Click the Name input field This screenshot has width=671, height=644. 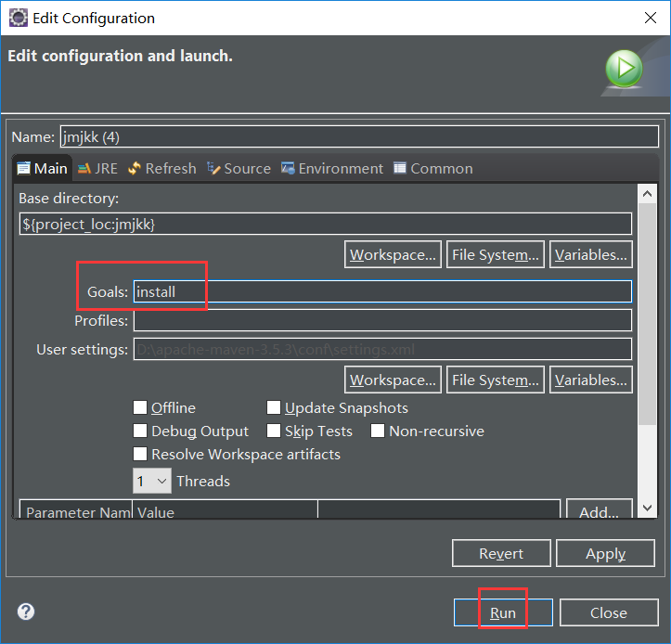(x=359, y=136)
